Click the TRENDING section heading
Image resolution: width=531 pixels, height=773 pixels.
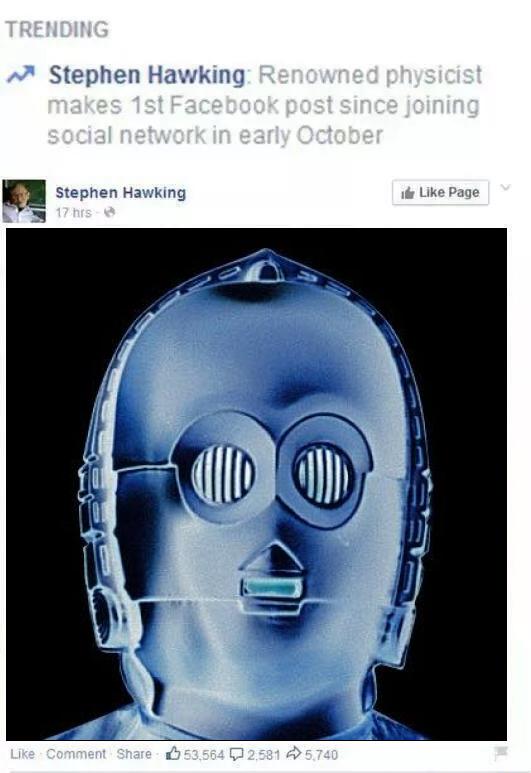tap(57, 29)
